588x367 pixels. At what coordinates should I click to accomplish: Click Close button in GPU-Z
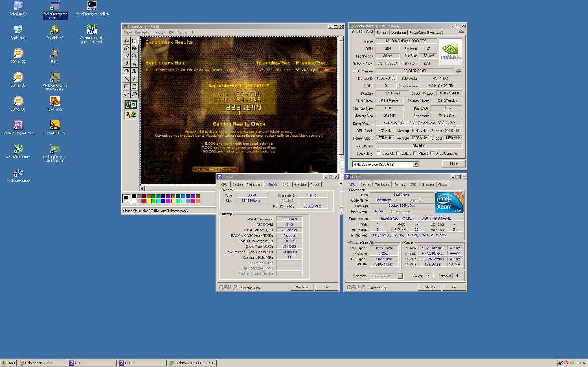coord(454,164)
